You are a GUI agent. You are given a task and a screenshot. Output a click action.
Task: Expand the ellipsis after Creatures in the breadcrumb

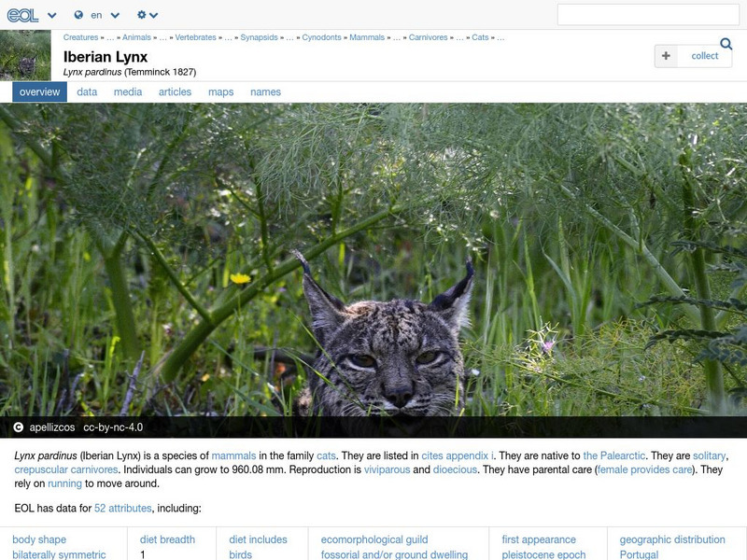pos(109,38)
